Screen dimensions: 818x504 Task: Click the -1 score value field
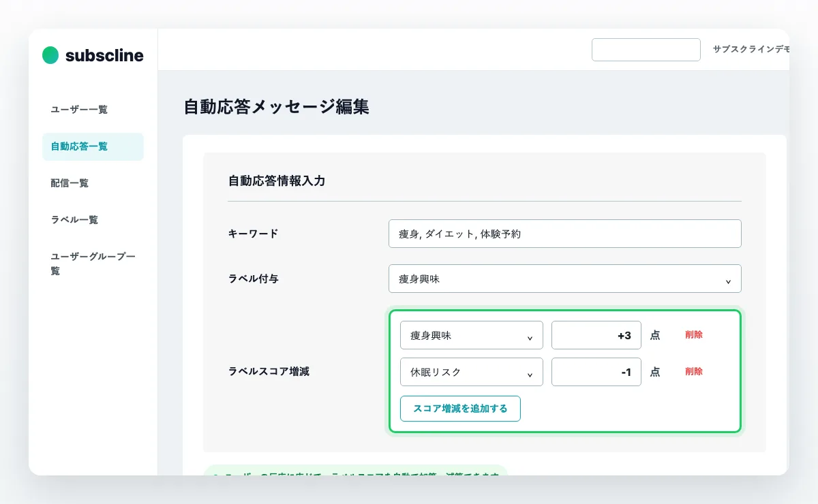(x=596, y=372)
